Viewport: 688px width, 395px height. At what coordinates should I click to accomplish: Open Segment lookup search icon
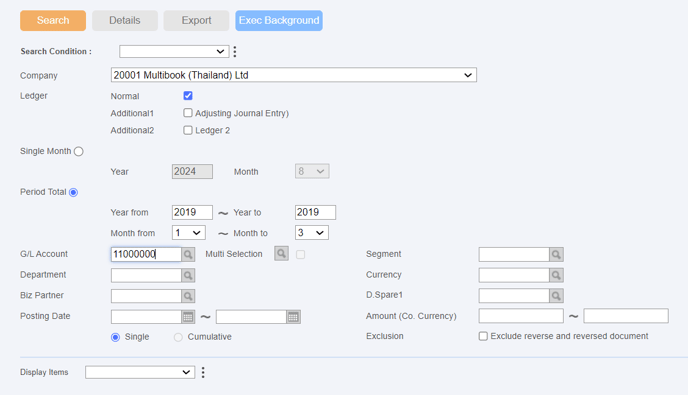[556, 255]
